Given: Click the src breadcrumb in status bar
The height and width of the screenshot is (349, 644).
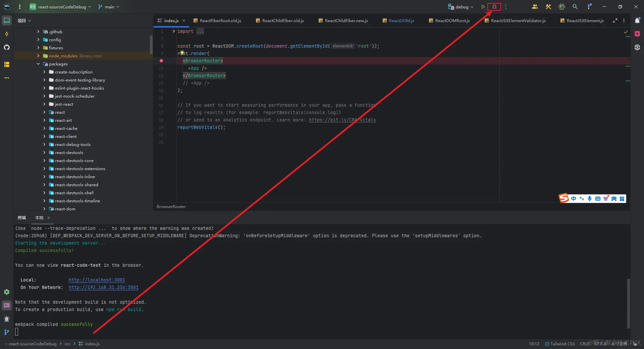Looking at the screenshot, I should pos(67,344).
